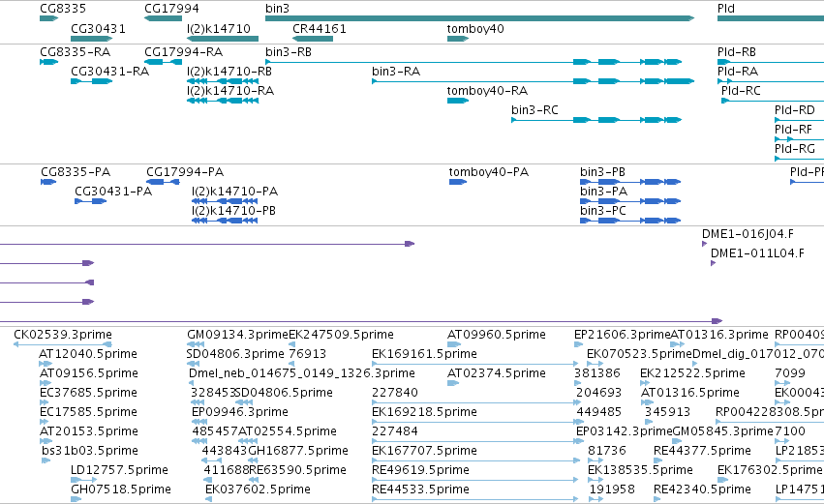Click EST EC17585.5prime
This screenshot has height=504, width=824.
tap(88, 412)
